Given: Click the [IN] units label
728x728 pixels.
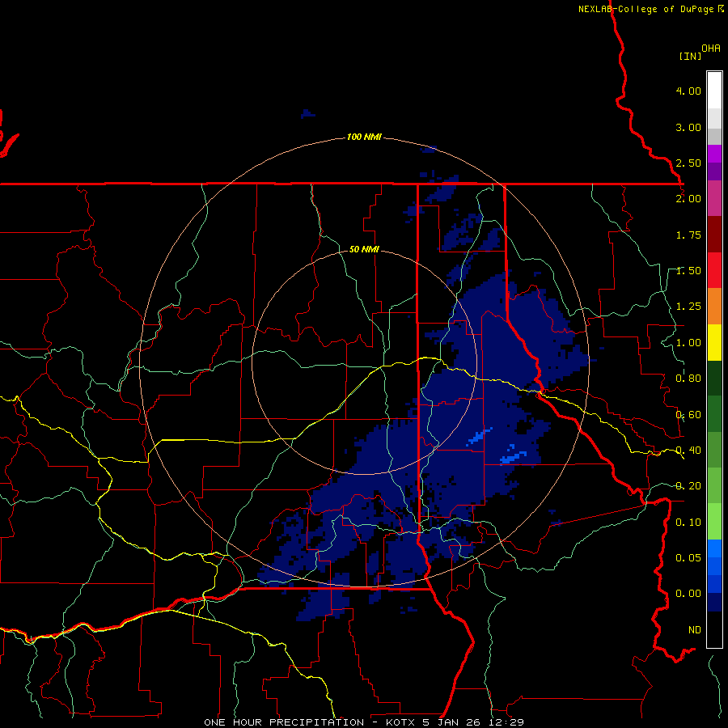Looking at the screenshot, I should (x=690, y=56).
